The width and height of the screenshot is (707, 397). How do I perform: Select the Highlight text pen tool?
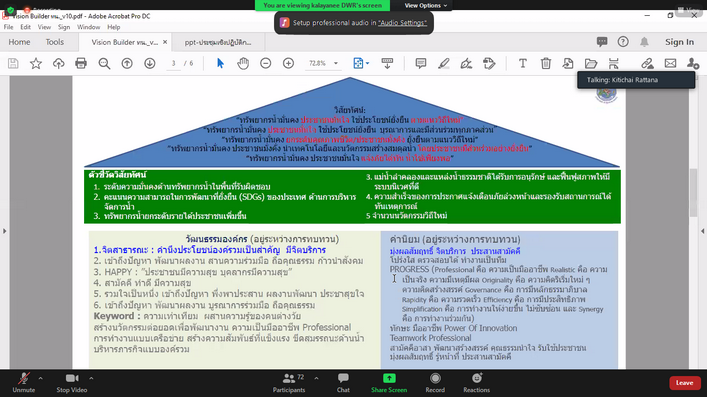tap(444, 64)
